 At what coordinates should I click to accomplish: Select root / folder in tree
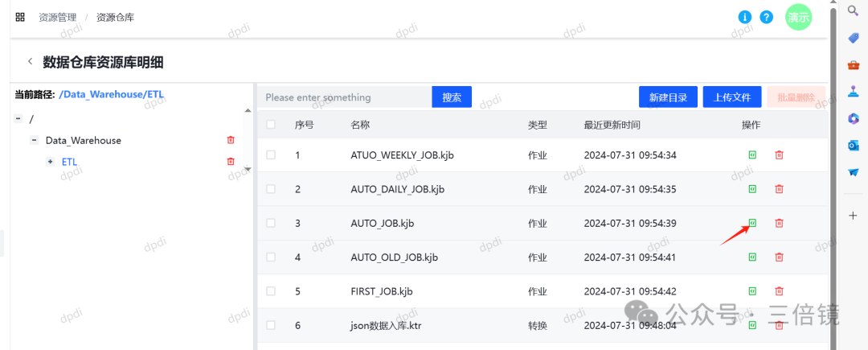tap(31, 119)
